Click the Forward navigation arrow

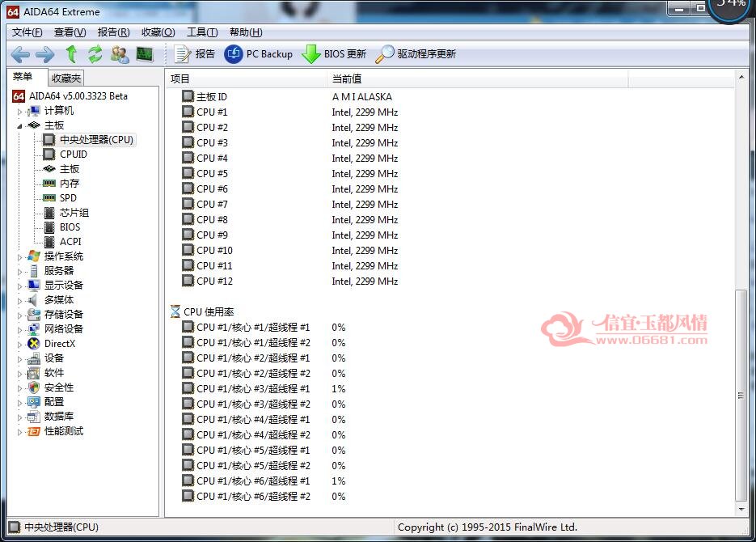(44, 54)
